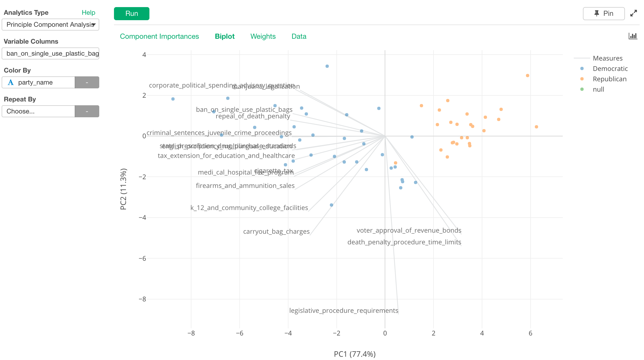Open the Data tab
Viewport: 644px width, 360px height.
pyautogui.click(x=299, y=36)
